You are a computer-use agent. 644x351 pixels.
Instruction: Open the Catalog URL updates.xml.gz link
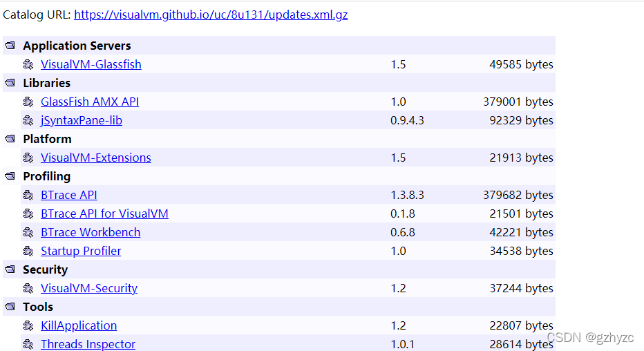(211, 15)
